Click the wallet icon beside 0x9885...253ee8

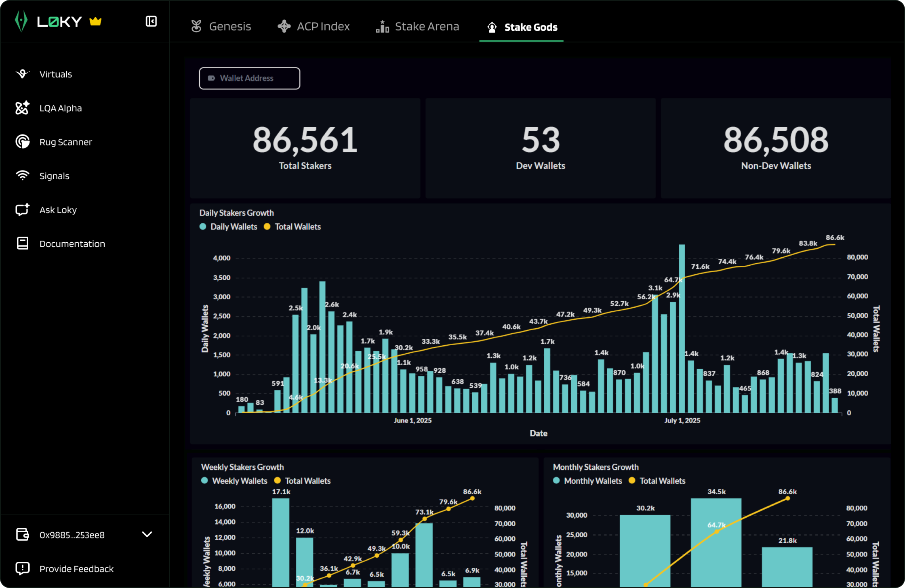click(23, 534)
